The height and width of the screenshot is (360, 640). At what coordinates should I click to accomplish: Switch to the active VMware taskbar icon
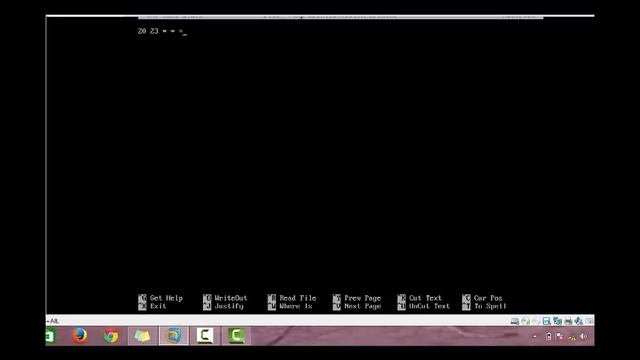tap(173, 336)
